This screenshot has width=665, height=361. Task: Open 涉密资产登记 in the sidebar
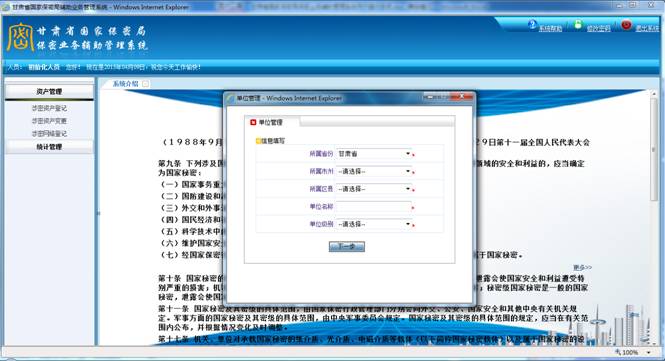click(x=49, y=108)
